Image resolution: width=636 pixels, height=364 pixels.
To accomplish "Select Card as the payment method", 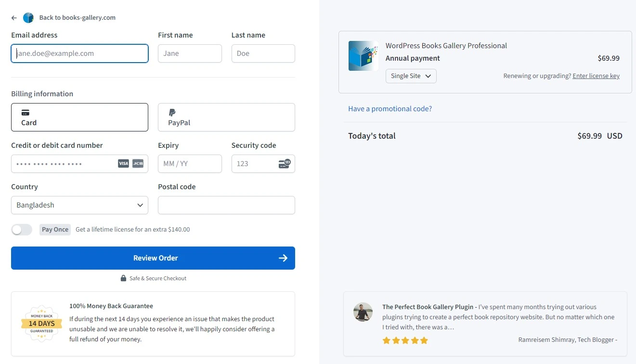I will [x=79, y=117].
